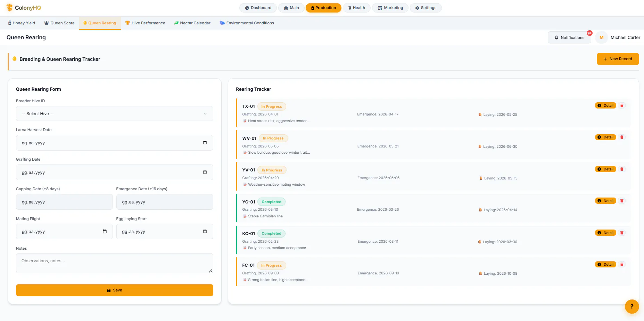Go to the Dashboard menu

[258, 8]
